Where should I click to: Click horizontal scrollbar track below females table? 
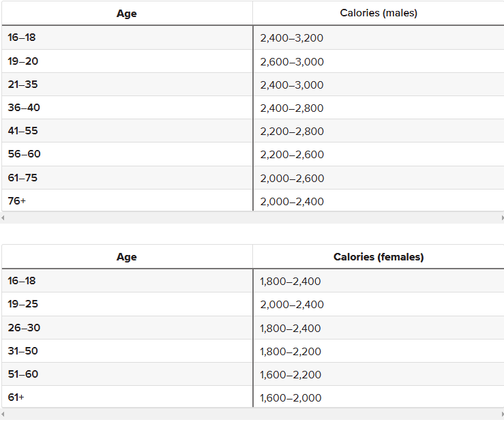[x=252, y=415]
